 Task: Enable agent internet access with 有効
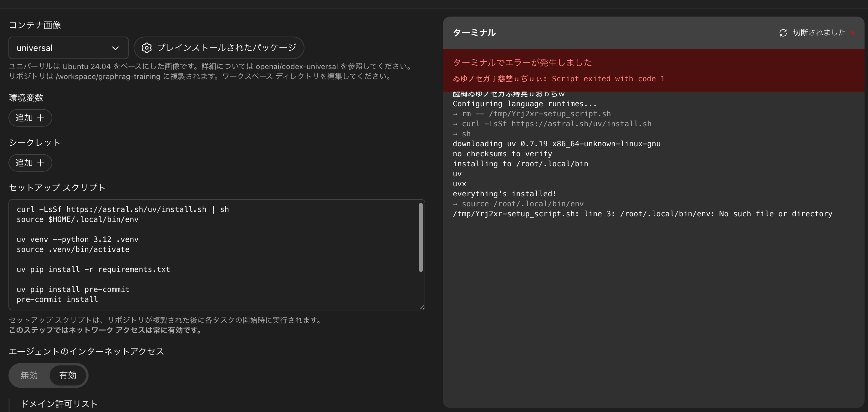[x=68, y=375]
